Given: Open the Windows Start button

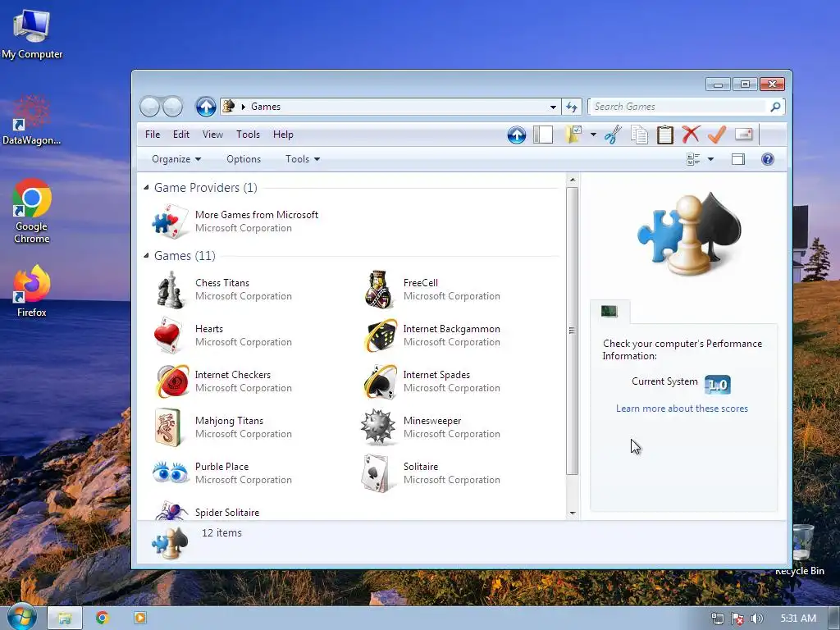Looking at the screenshot, I should click(22, 617).
